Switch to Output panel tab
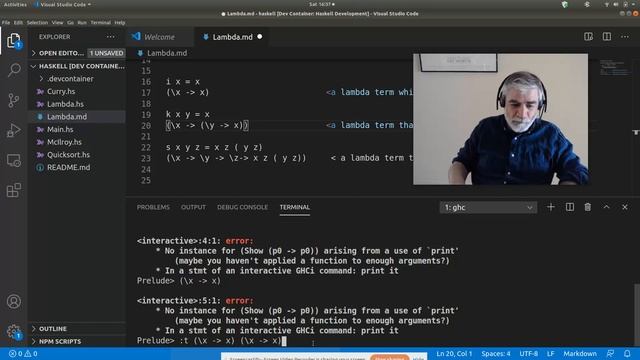This screenshot has width=640, height=360. pyautogui.click(x=193, y=207)
